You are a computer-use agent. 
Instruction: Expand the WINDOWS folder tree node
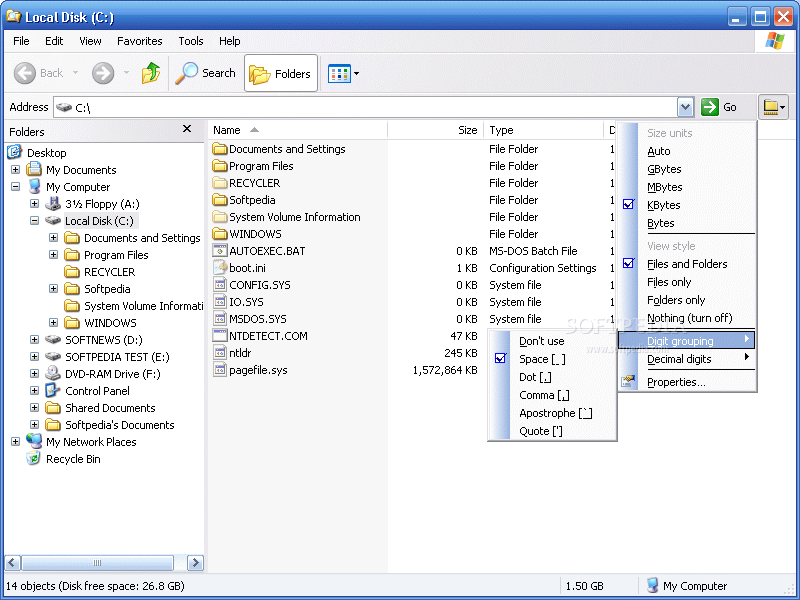(x=53, y=322)
